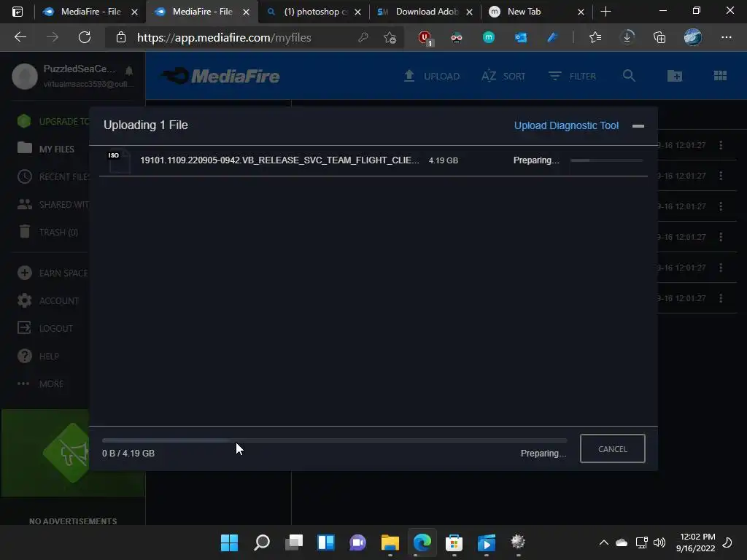Open Shared With Me in sidebar
Screen dimensions: 747x560
pos(53,204)
